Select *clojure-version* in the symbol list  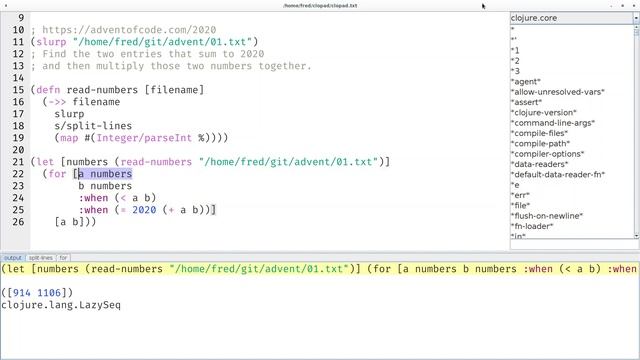(x=544, y=112)
